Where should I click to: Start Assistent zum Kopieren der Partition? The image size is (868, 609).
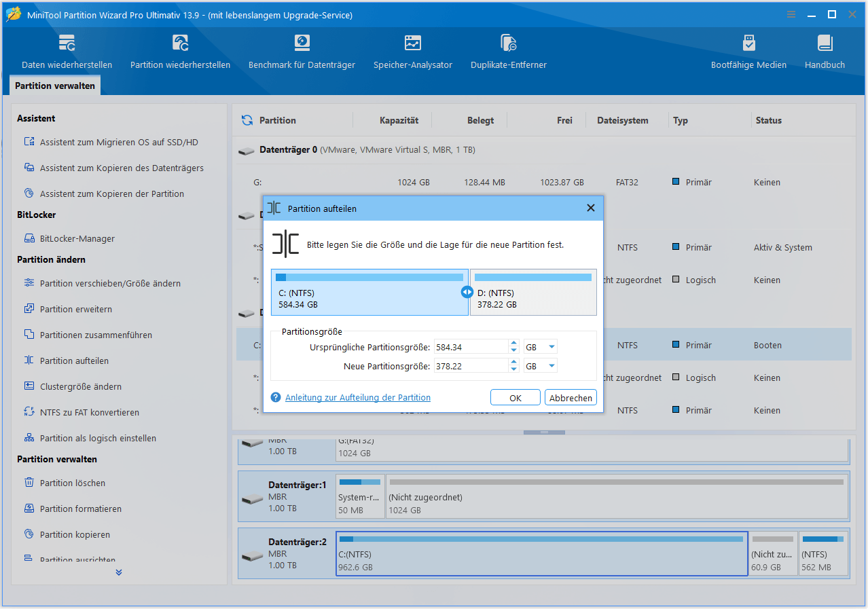tap(111, 193)
